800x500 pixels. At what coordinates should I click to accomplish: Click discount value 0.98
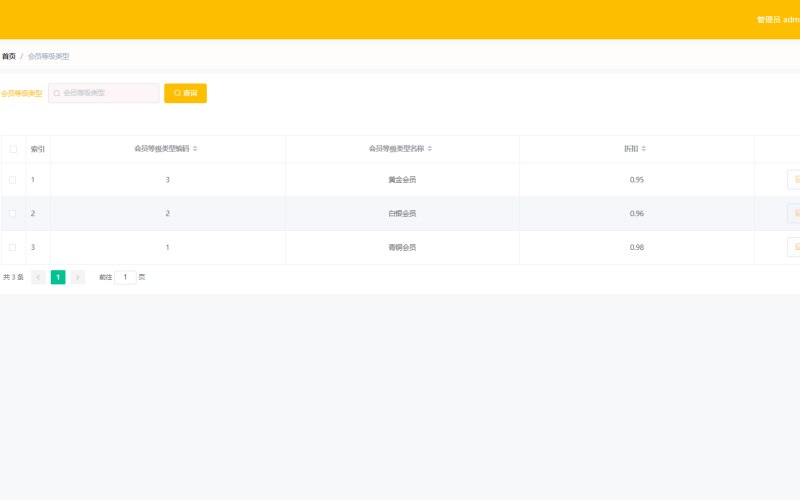point(637,247)
